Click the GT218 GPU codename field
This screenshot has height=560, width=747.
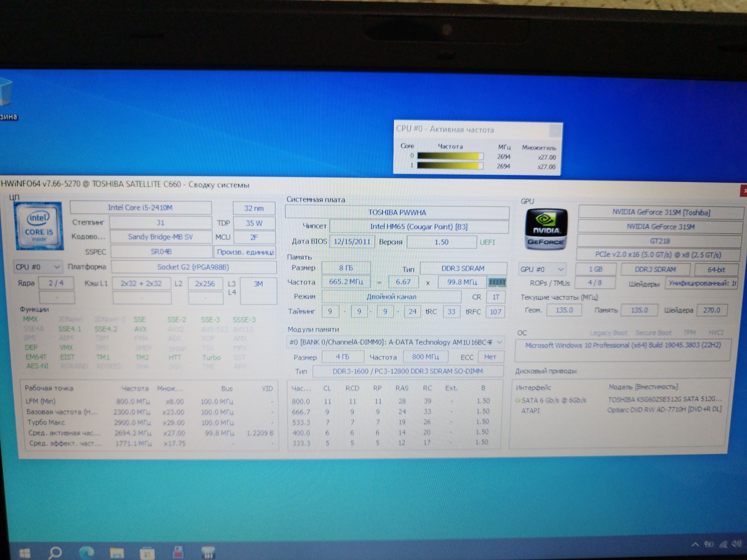[660, 241]
